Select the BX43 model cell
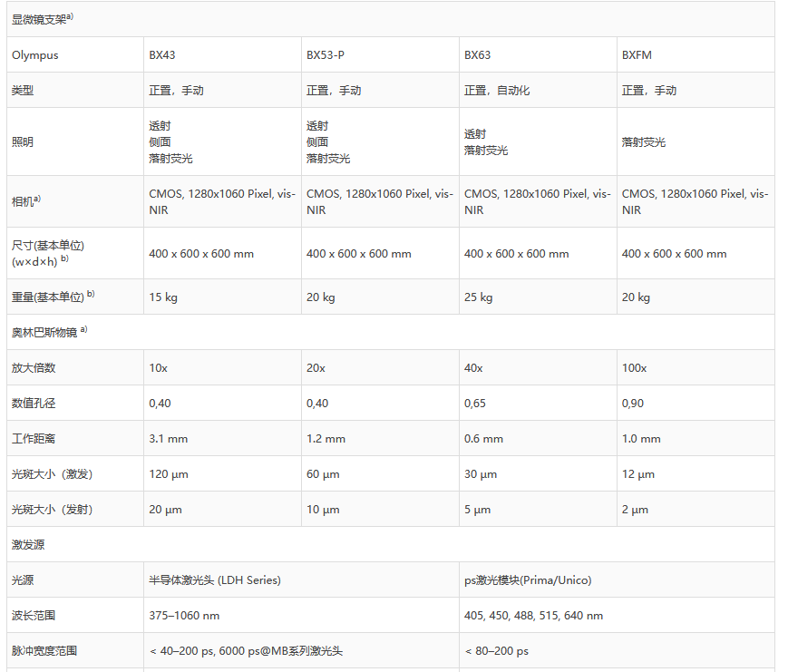Viewport: 788px width, 672px height. click(x=162, y=54)
